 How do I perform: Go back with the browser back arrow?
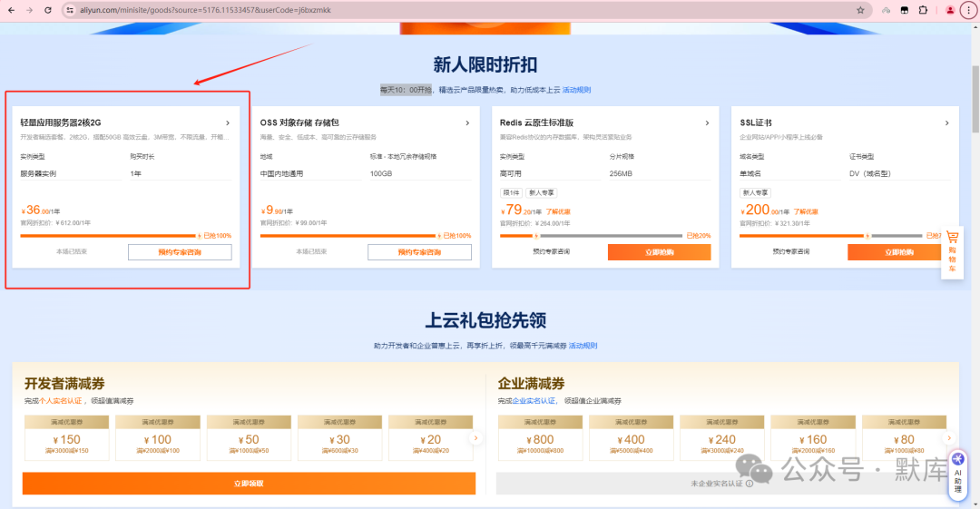pos(11,10)
